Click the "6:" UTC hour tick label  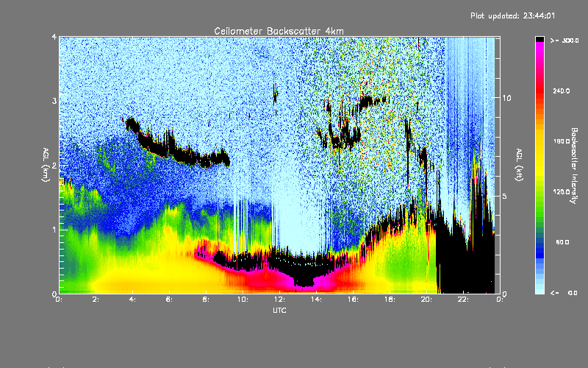[169, 300]
